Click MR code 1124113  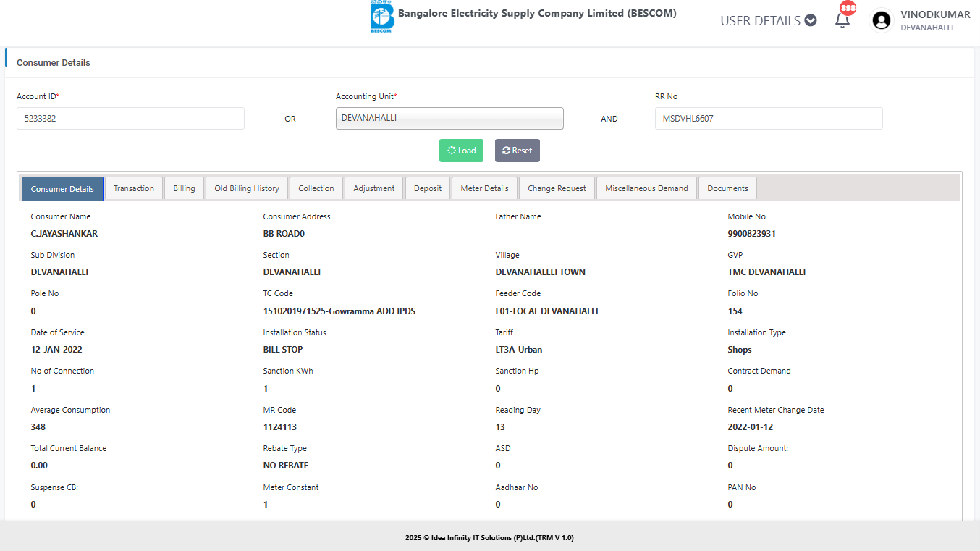[x=280, y=427]
